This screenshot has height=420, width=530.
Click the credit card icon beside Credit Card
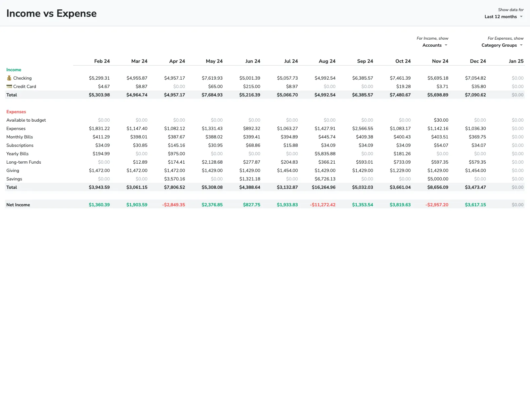pyautogui.click(x=9, y=86)
